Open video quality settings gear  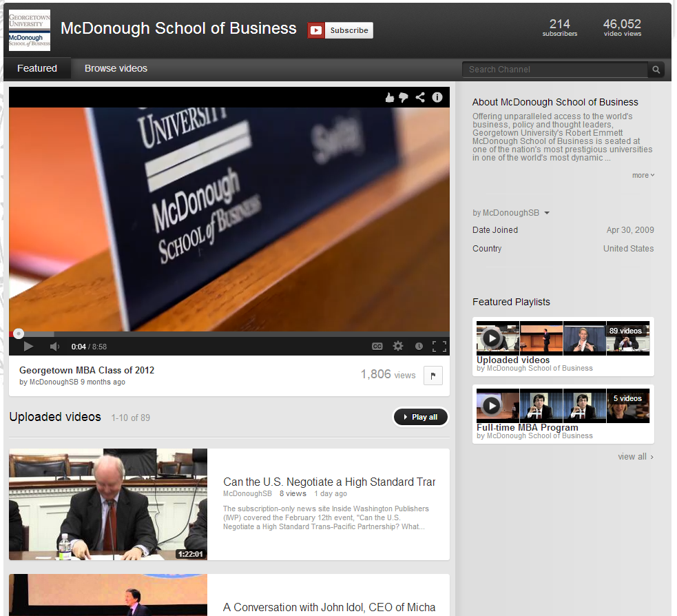(398, 346)
